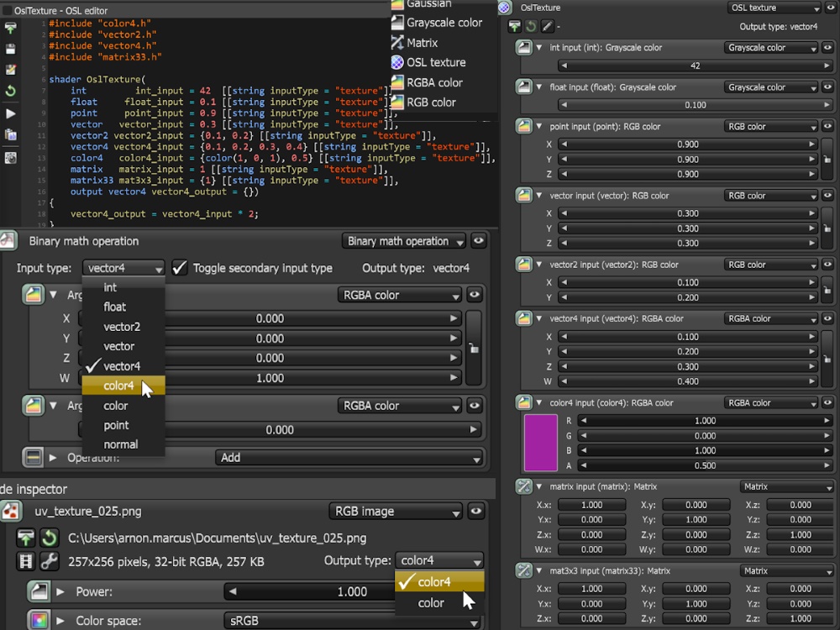This screenshot has height=630, width=840.
Task: Click the green reload icon under OslTexture header
Action: [x=531, y=26]
